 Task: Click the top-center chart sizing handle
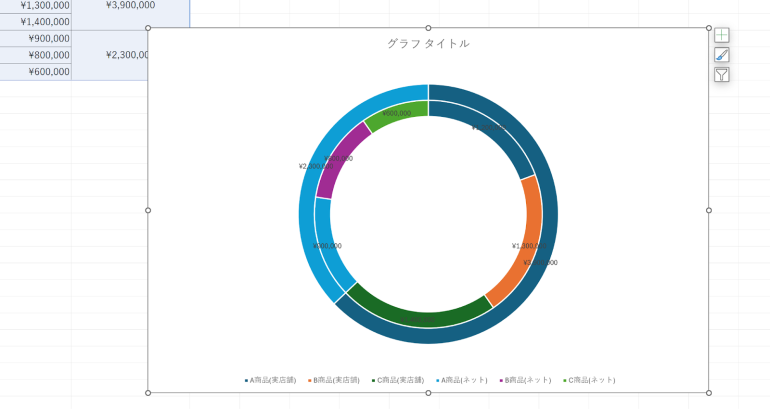coord(428,28)
